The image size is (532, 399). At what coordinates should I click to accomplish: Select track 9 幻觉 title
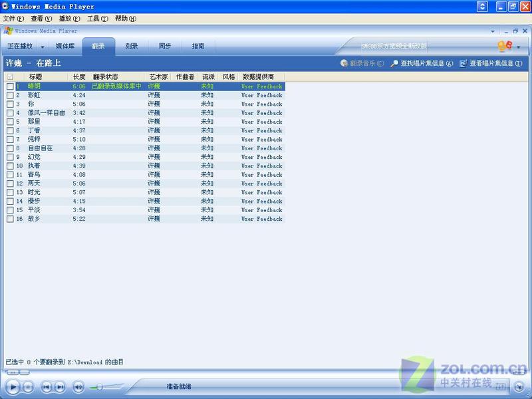[x=34, y=157]
